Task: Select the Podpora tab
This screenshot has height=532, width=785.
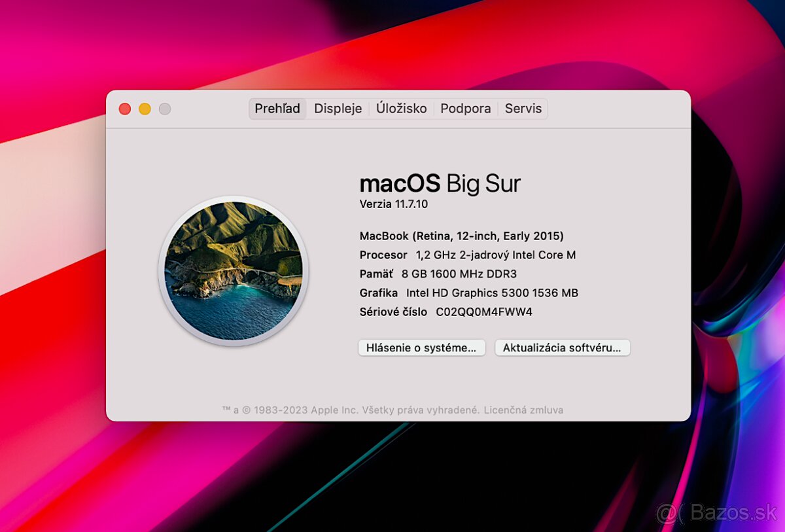Action: click(465, 109)
